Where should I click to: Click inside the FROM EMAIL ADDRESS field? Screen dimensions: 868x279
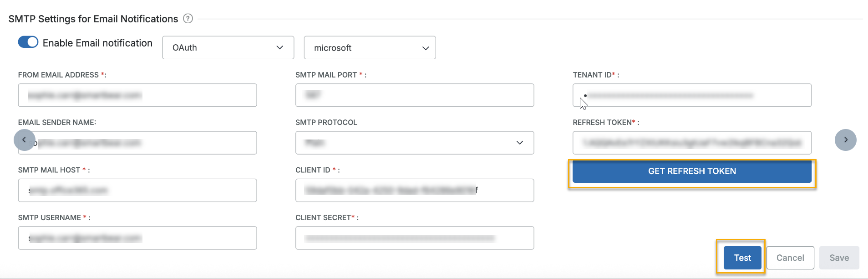137,95
